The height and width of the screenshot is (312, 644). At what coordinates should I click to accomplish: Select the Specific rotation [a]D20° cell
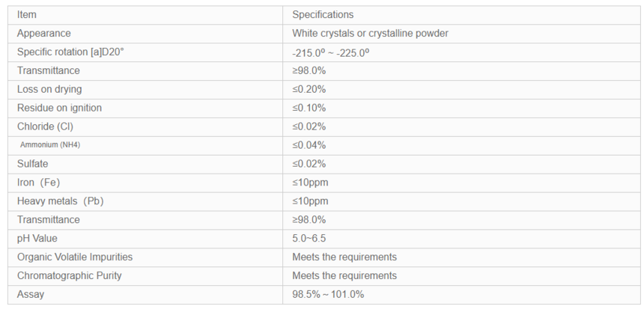coord(145,52)
